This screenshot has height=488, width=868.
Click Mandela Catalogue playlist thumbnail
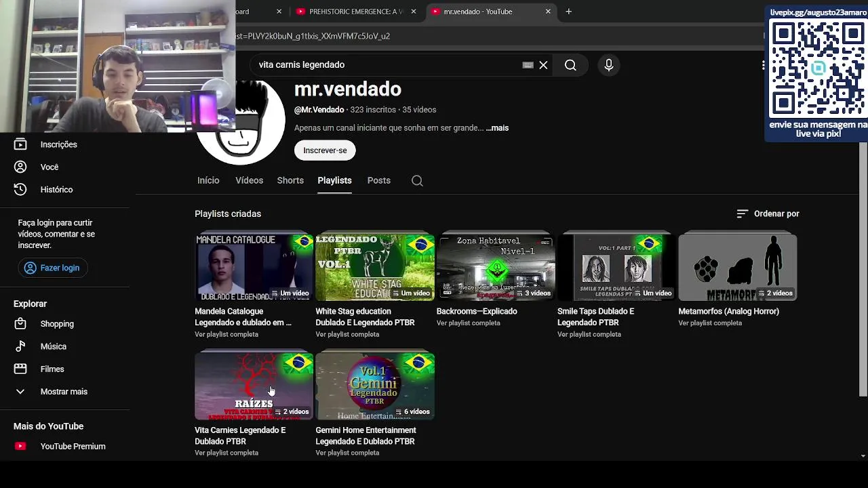pos(254,267)
